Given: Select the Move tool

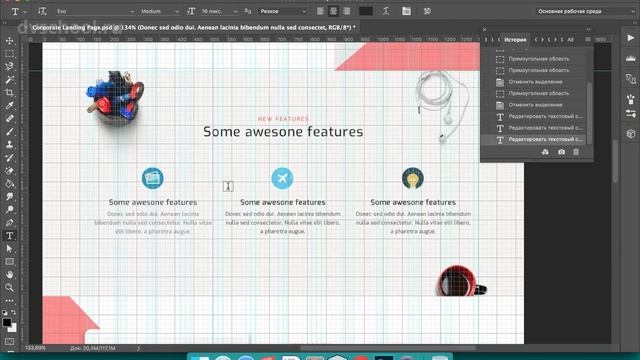Looking at the screenshot, I should point(9,41).
